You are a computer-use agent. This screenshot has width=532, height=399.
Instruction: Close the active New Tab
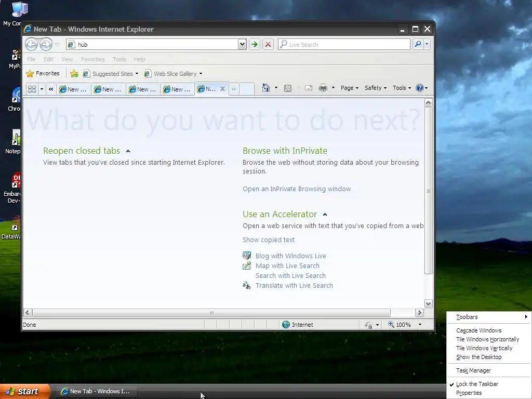tap(222, 88)
